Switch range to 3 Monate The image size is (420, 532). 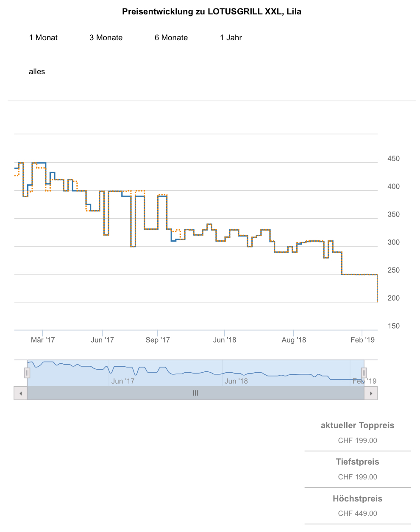point(106,38)
